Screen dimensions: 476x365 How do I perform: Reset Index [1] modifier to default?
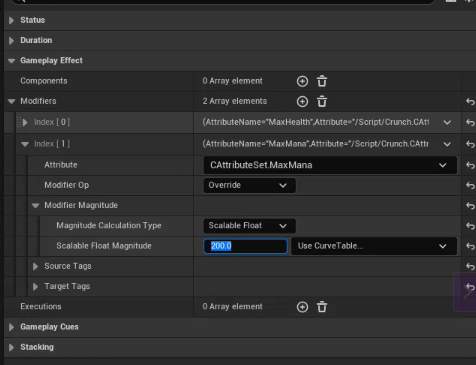point(470,144)
